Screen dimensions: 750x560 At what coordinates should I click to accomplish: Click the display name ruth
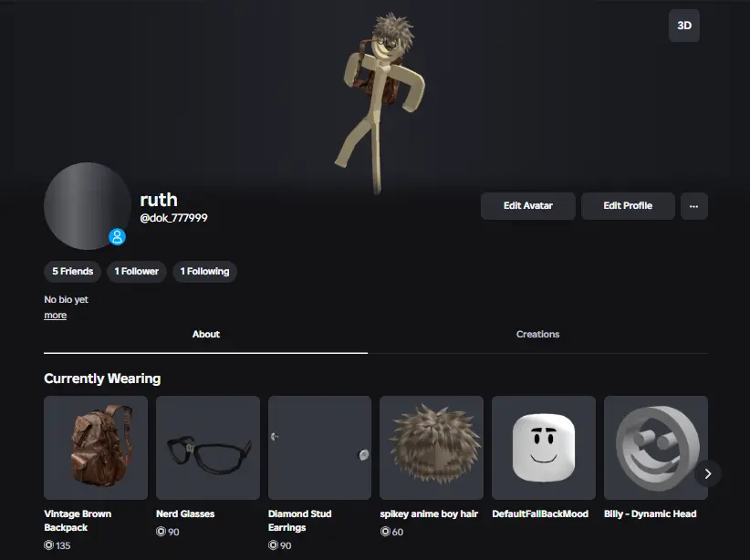click(x=159, y=200)
